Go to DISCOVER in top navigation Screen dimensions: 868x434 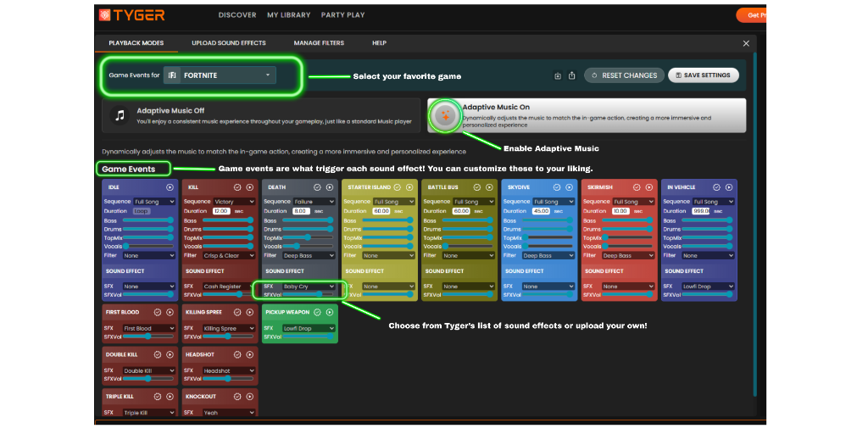click(237, 15)
